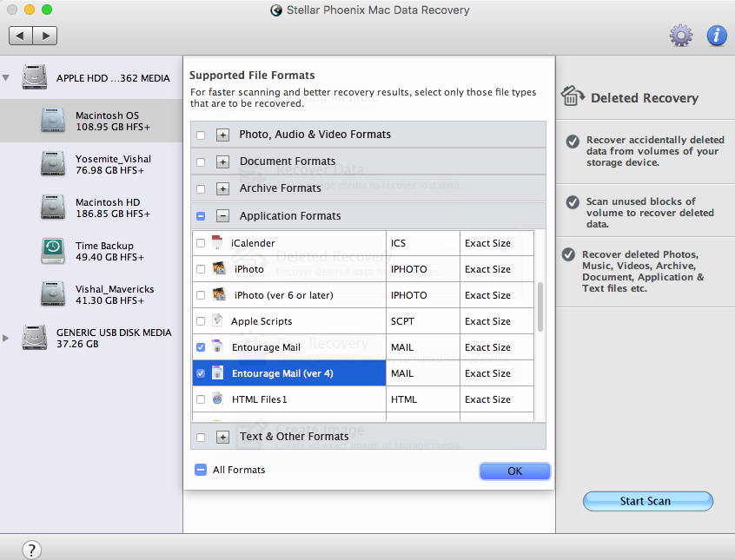Enable the HTML Files1 checkbox
The image size is (735, 560).
201,399
